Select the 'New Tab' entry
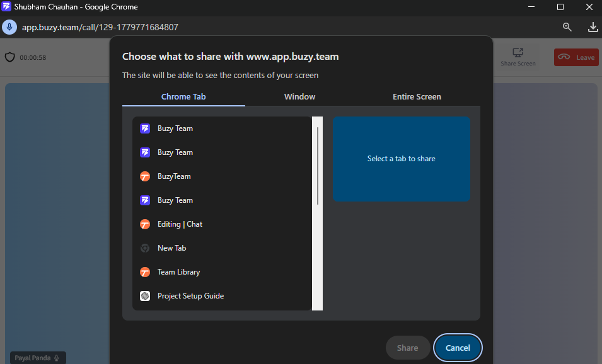 click(x=222, y=248)
